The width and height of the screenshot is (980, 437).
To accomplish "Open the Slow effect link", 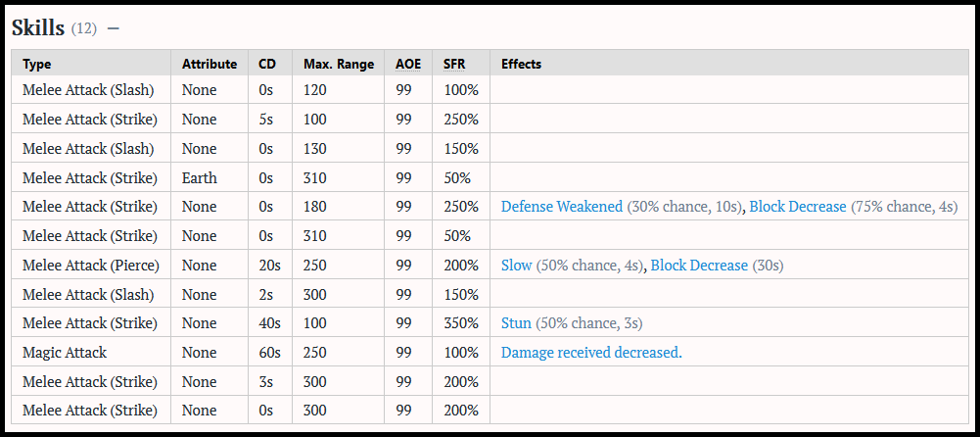I will pos(516,266).
